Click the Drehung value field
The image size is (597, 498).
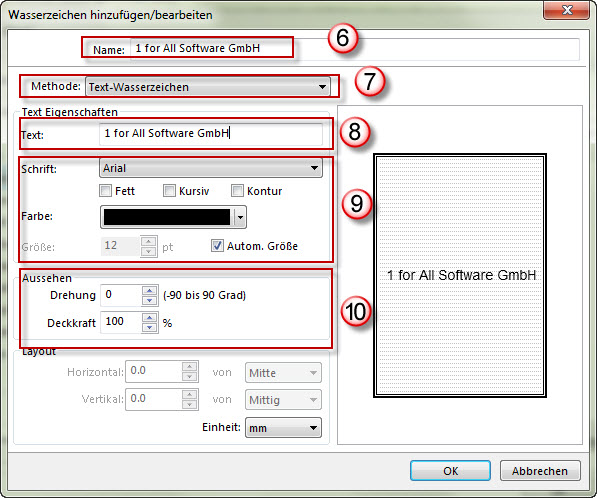pos(121,295)
